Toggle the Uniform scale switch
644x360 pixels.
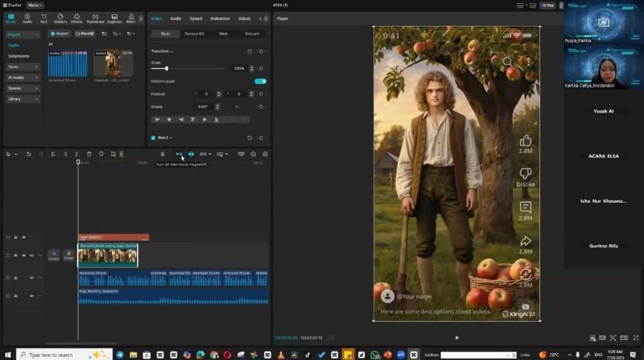260,81
